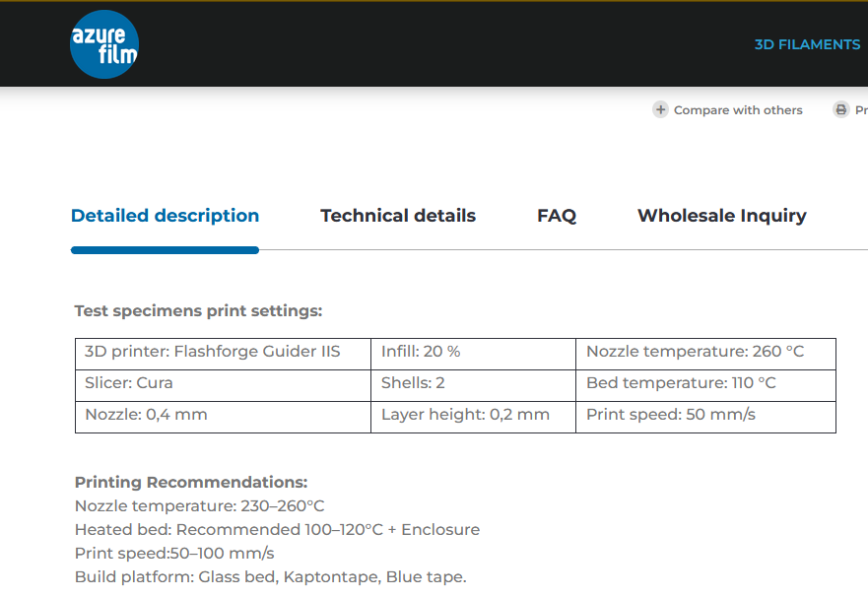Click the plus icon beside Compare with others

tap(660, 109)
